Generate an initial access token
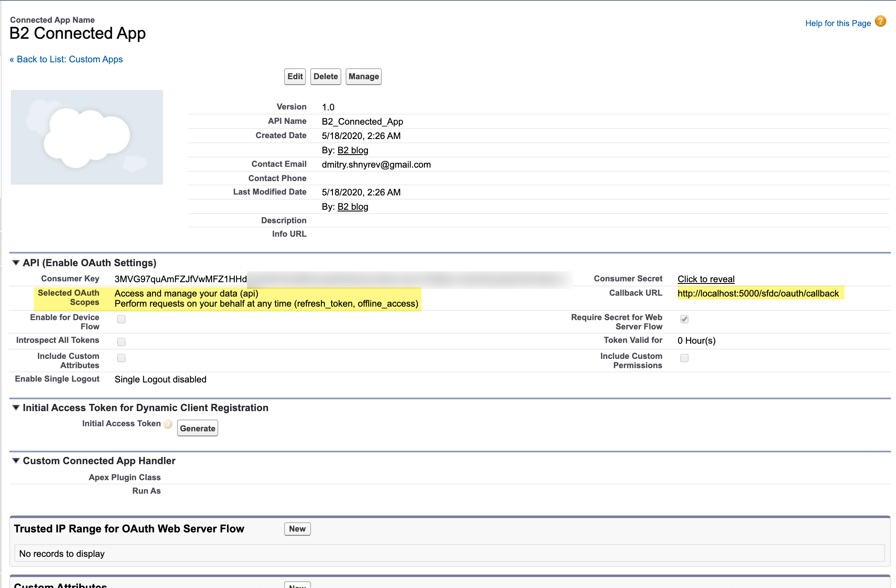Image resolution: width=896 pixels, height=588 pixels. pos(197,428)
